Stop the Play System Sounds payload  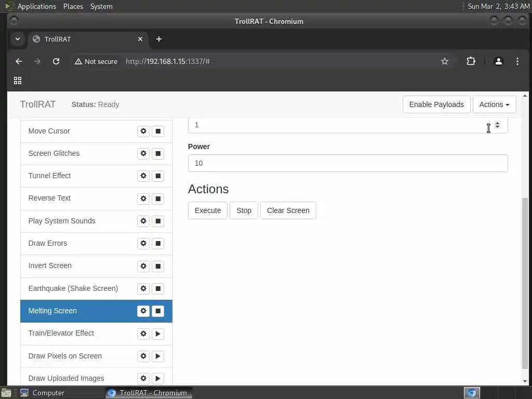pos(158,221)
